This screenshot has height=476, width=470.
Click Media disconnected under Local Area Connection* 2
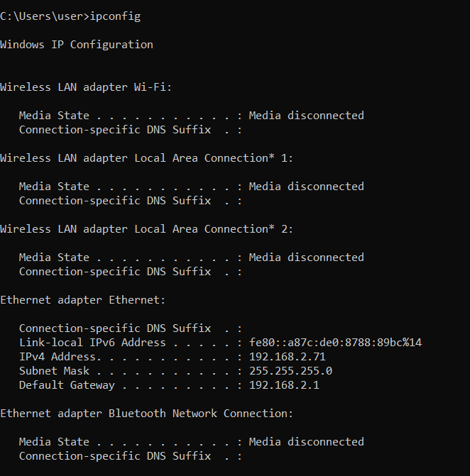coord(306,257)
